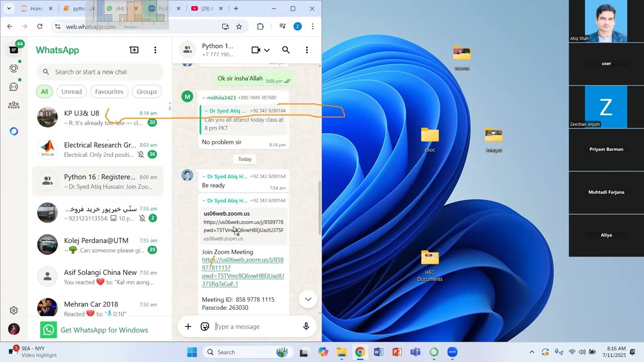Viewport: 644px width, 362px height.
Task: Click the Type a message box
Action: [x=257, y=326]
